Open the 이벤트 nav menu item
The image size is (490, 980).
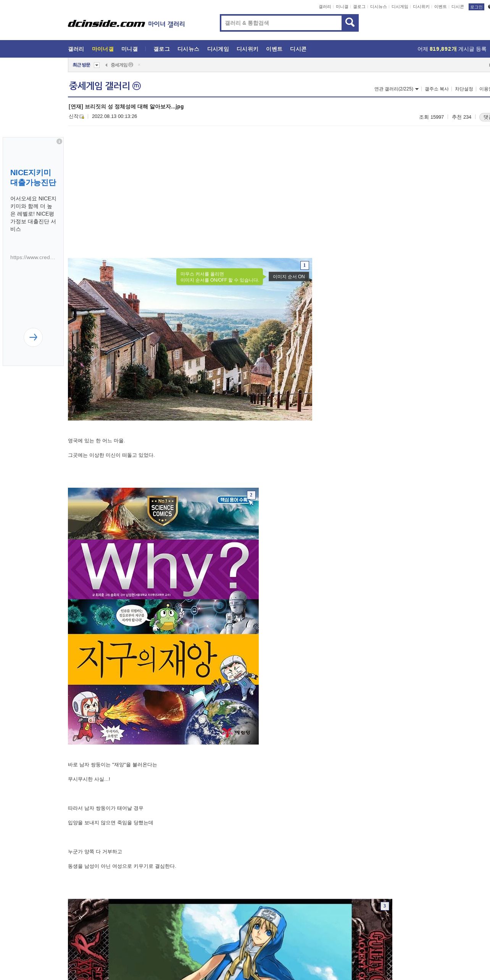coord(274,49)
